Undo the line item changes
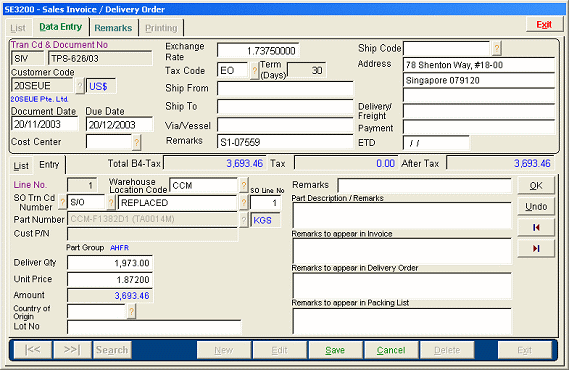 click(536, 207)
